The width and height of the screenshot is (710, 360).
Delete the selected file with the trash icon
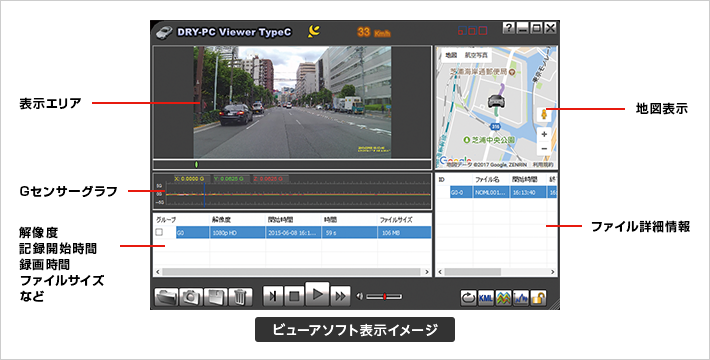coord(240,297)
